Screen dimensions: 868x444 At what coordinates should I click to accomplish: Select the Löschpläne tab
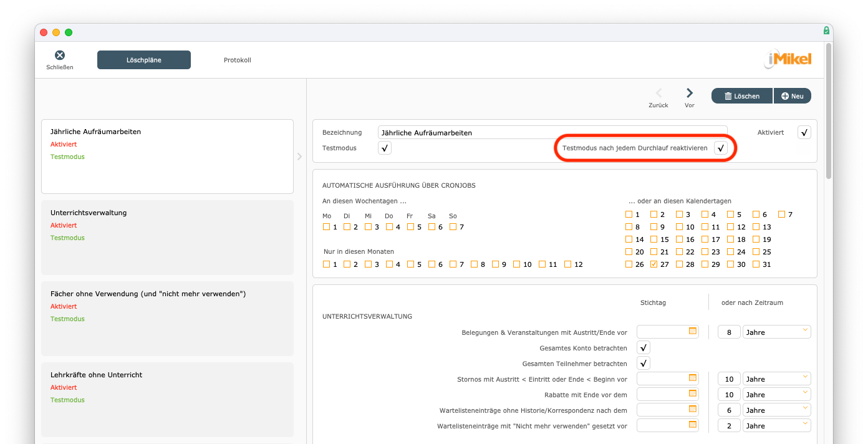144,60
